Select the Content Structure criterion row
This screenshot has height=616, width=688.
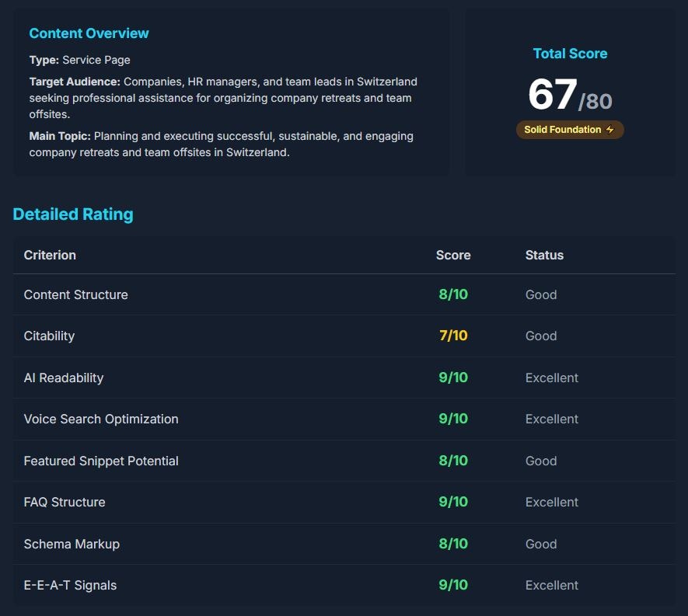tap(76, 294)
